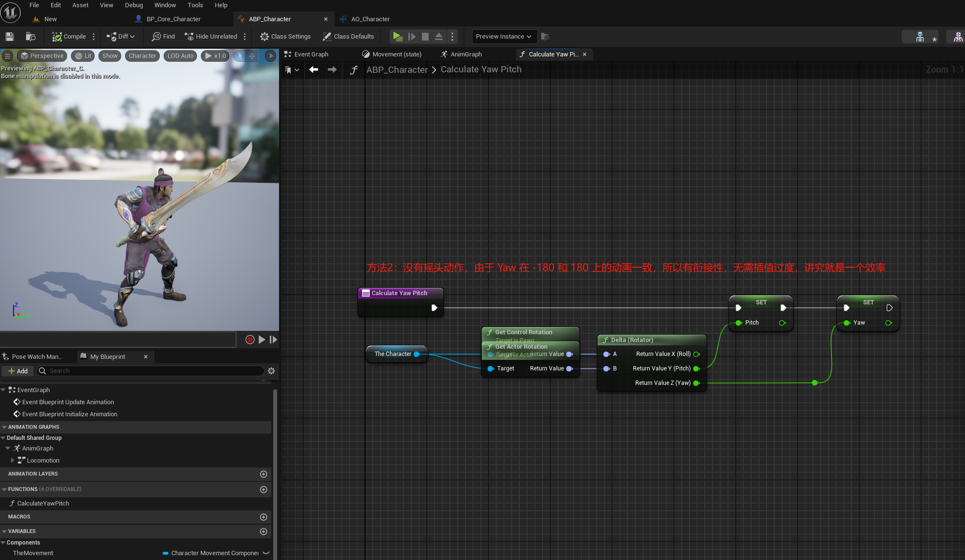Click the Hide Unrelated toolbar icon
The image size is (965, 560).
[x=211, y=37]
